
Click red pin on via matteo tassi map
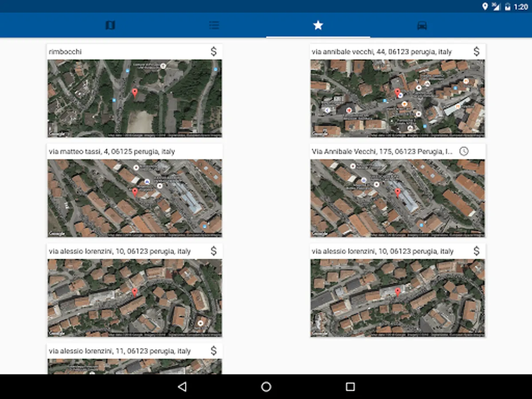tap(135, 192)
